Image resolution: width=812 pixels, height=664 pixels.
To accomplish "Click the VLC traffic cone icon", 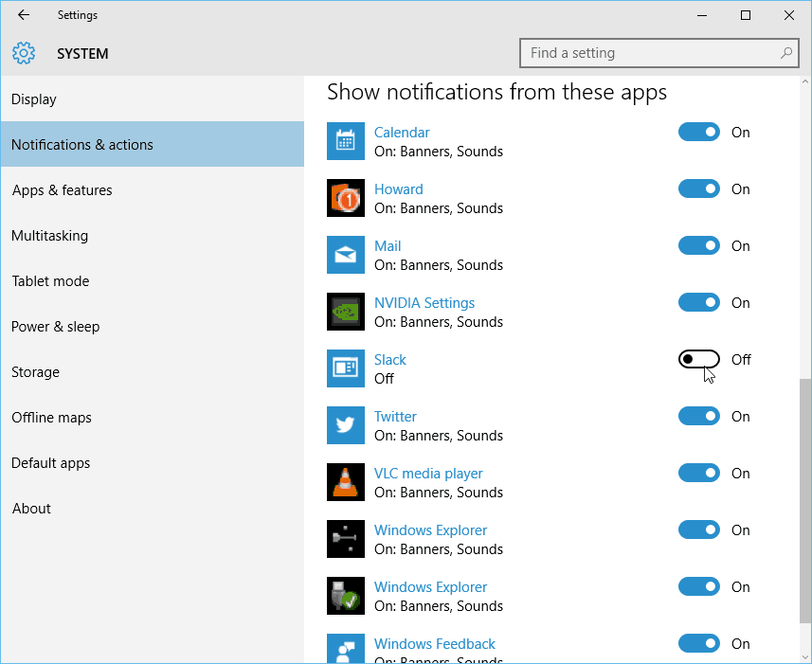I will 346,483.
